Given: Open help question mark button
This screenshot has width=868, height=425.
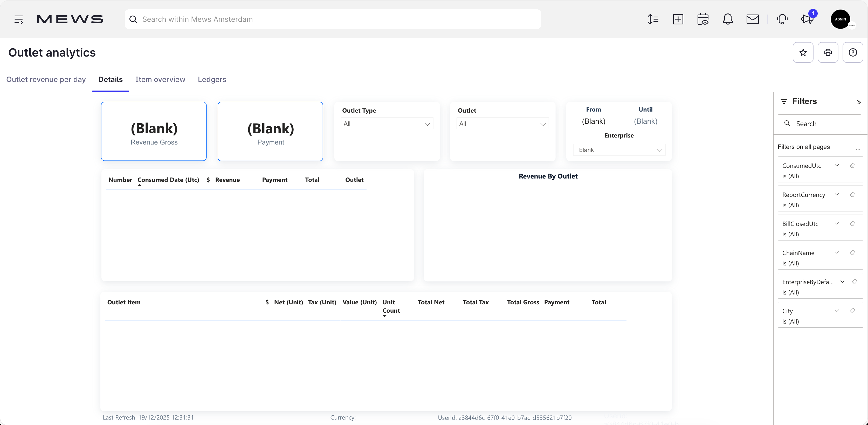Looking at the screenshot, I should [x=853, y=52].
